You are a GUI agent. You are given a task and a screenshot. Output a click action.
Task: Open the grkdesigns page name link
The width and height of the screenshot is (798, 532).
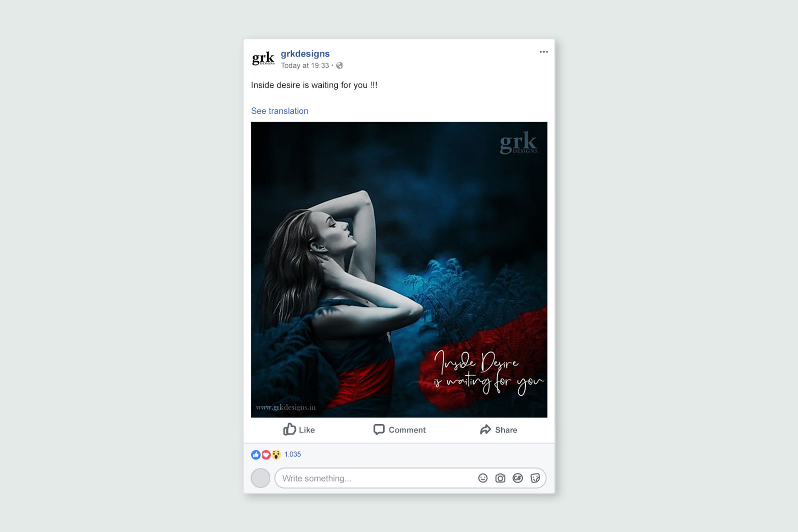(x=305, y=54)
